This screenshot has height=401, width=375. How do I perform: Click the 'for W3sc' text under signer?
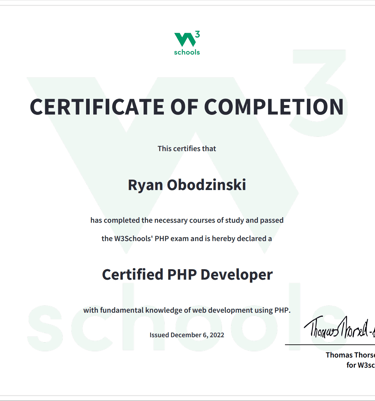tap(361, 365)
